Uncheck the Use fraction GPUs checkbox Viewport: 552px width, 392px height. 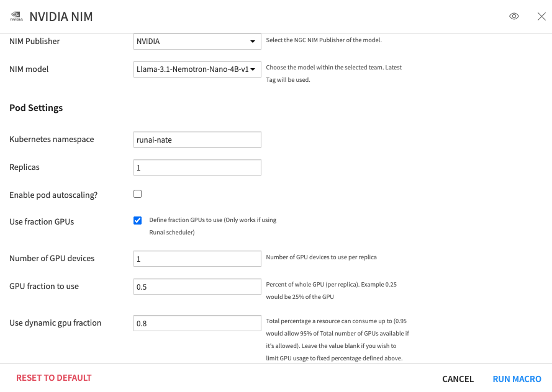(x=138, y=220)
